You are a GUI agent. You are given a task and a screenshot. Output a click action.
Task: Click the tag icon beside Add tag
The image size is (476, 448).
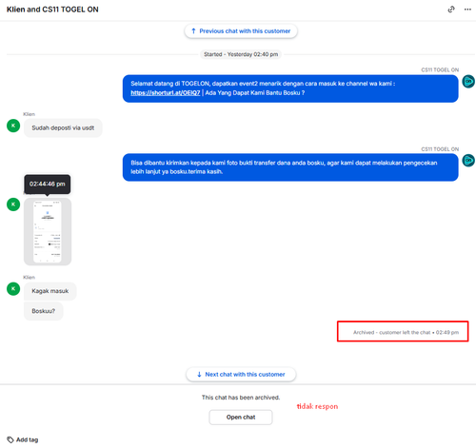click(x=10, y=439)
